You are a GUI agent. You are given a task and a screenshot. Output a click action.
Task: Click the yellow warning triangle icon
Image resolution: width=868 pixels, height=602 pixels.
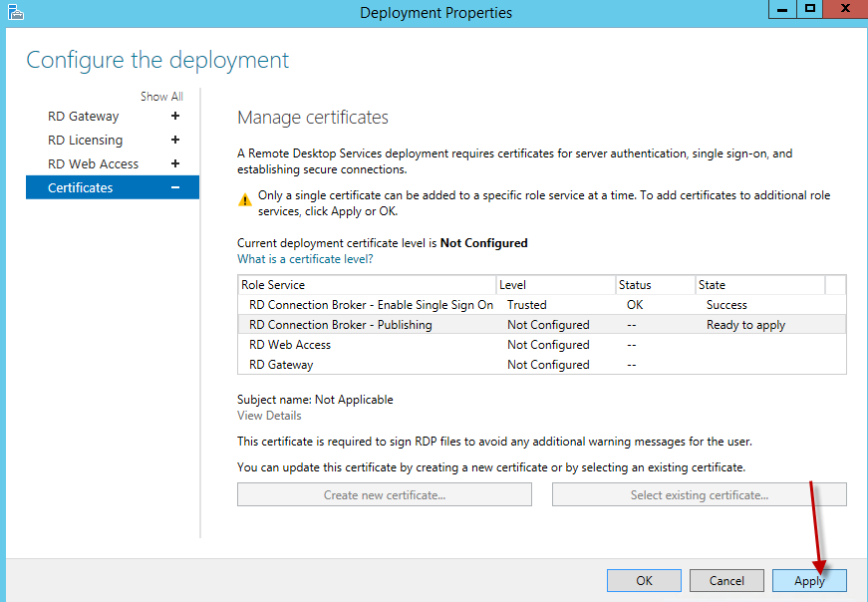(245, 199)
